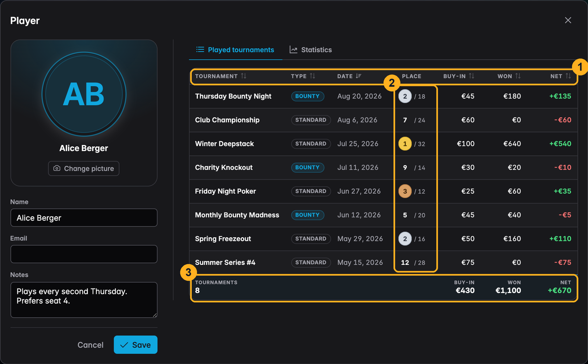This screenshot has height=364, width=588.
Task: Sort by Net column arrows
Action: coord(568,76)
